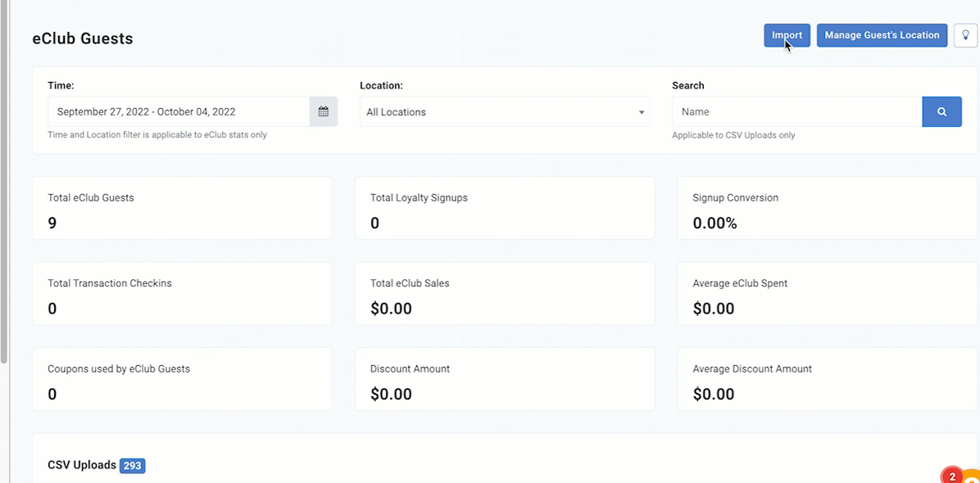Screen dimensions: 980x483
Task: Click the magnifier search button
Action: point(941,112)
